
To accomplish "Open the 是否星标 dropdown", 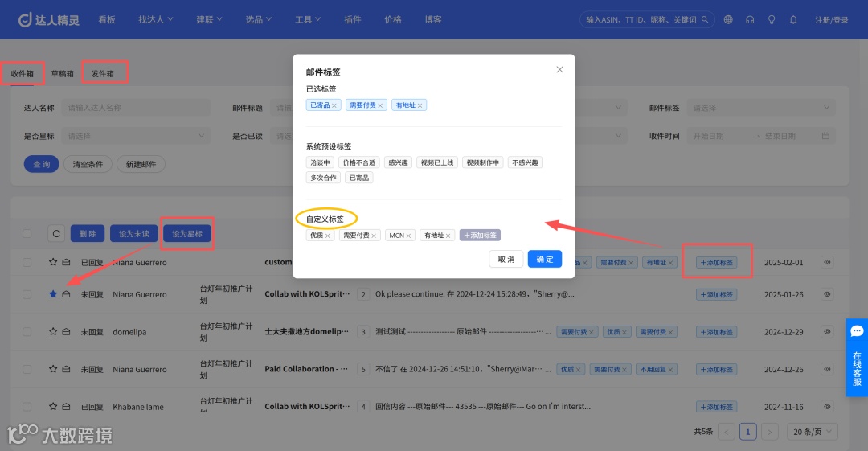I will pos(136,136).
